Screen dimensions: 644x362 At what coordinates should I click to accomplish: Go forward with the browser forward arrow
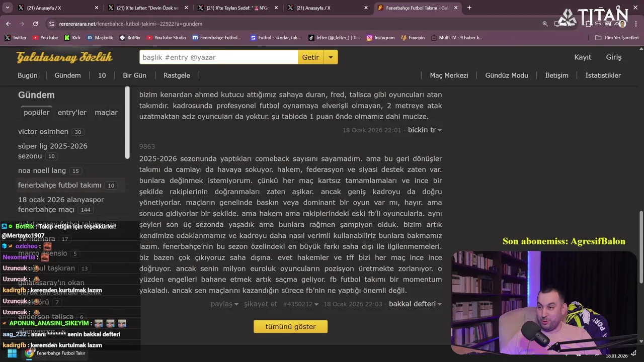point(22,24)
